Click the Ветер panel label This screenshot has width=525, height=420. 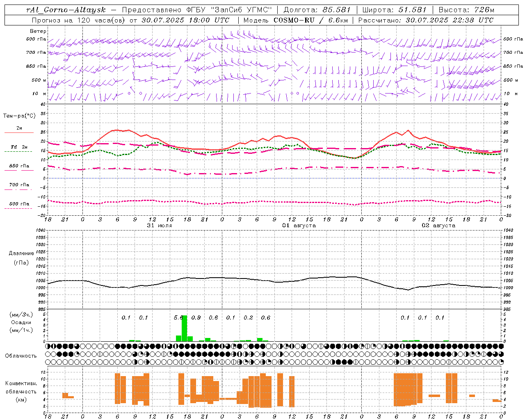pos(38,31)
